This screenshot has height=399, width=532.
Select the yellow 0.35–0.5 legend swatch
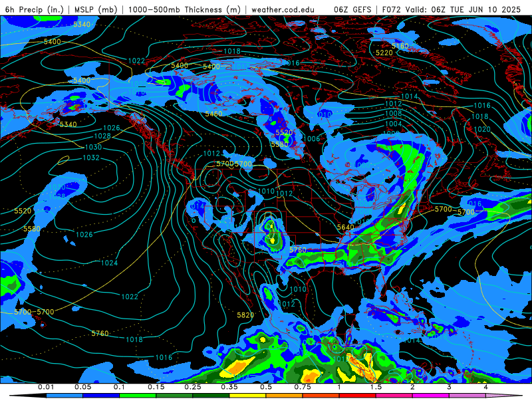click(x=247, y=396)
